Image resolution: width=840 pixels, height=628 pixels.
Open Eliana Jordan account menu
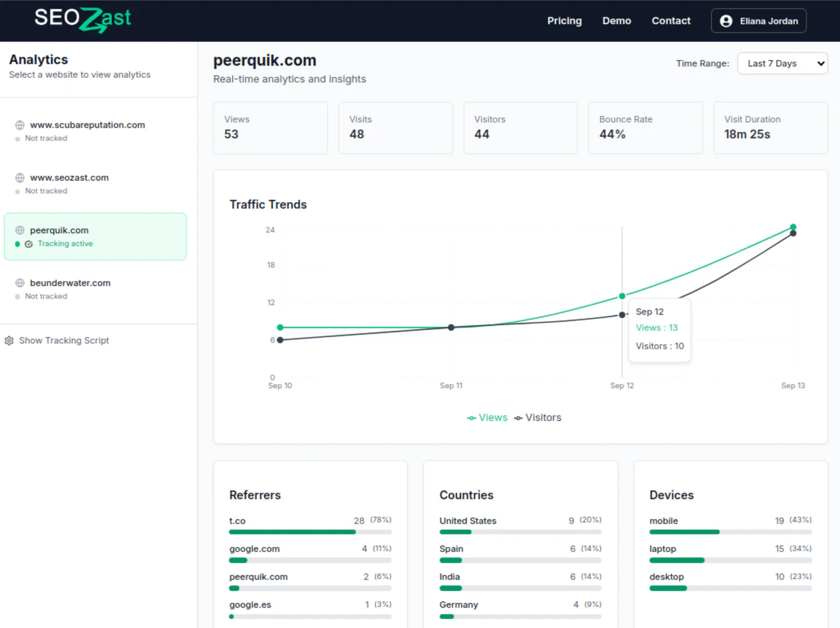click(758, 21)
